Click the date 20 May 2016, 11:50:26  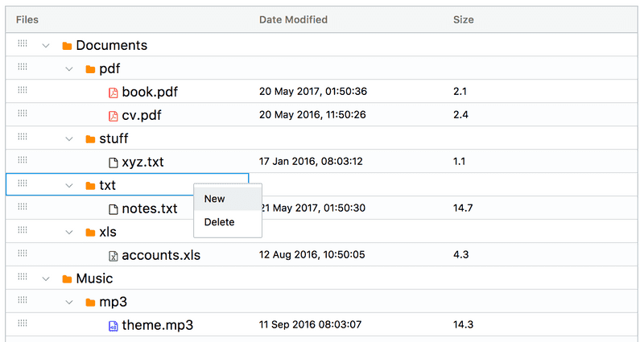[x=312, y=114]
